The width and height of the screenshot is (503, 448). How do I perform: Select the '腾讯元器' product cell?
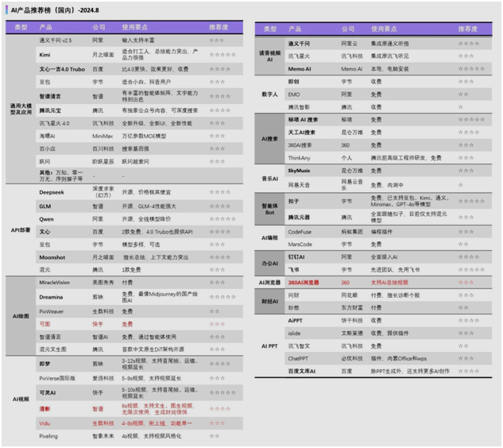coord(299,218)
